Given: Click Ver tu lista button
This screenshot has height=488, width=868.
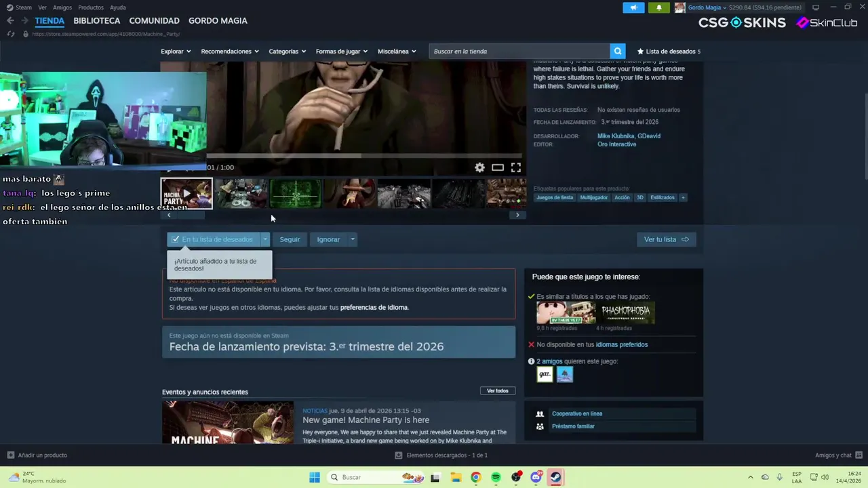Looking at the screenshot, I should click(666, 239).
